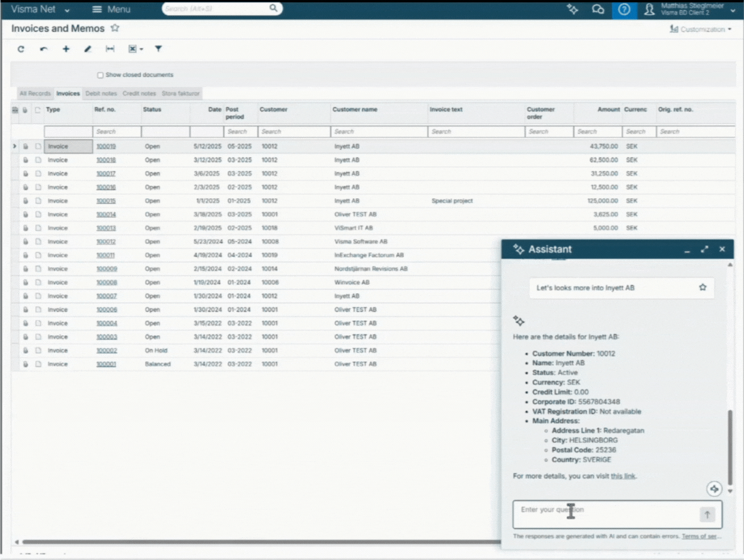Open the main Menu
Viewport: 744px width, 560px height.
point(111,10)
